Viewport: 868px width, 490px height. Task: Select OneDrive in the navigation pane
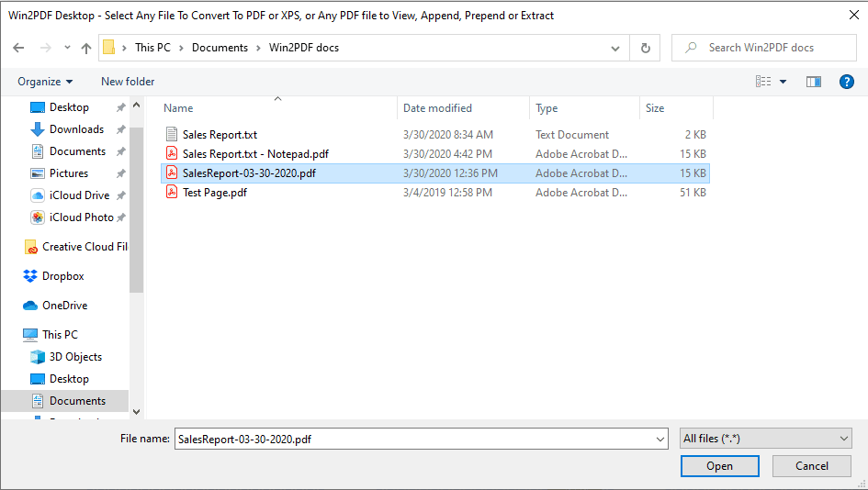[65, 306]
